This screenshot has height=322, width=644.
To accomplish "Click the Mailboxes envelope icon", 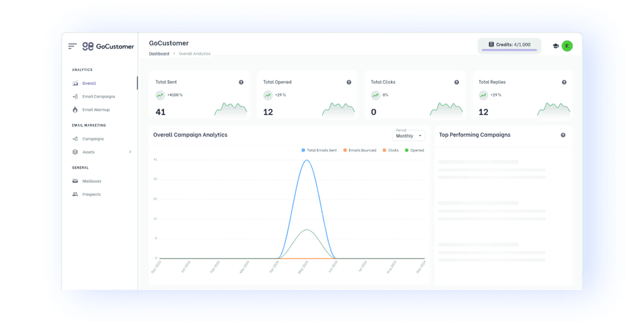I will point(75,181).
